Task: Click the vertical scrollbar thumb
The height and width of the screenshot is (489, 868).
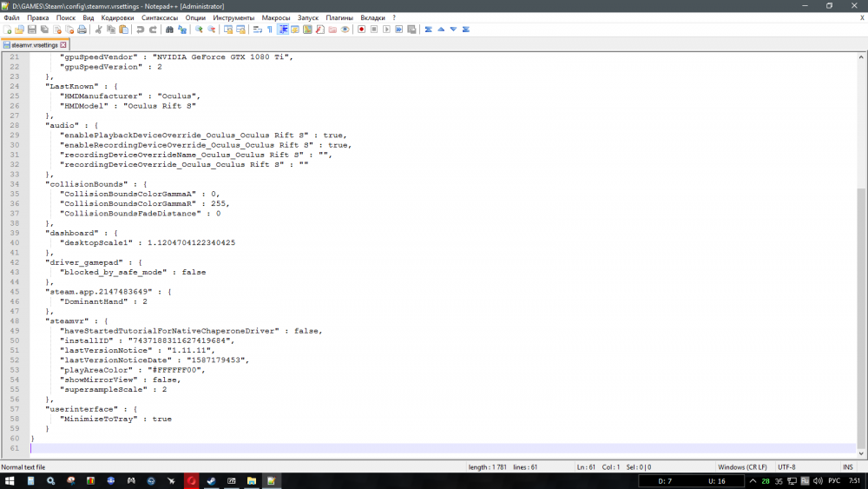Action: point(861,319)
